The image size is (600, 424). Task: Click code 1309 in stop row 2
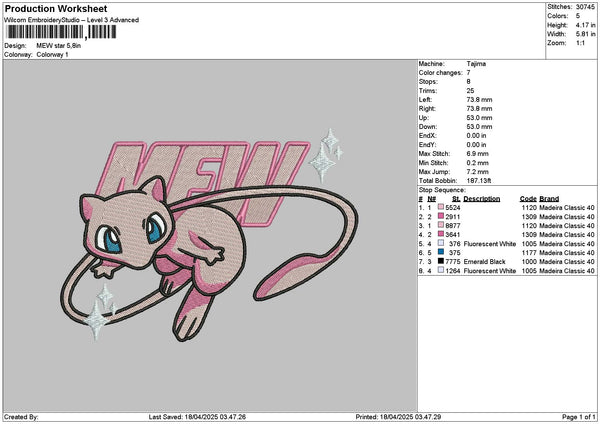coord(529,217)
